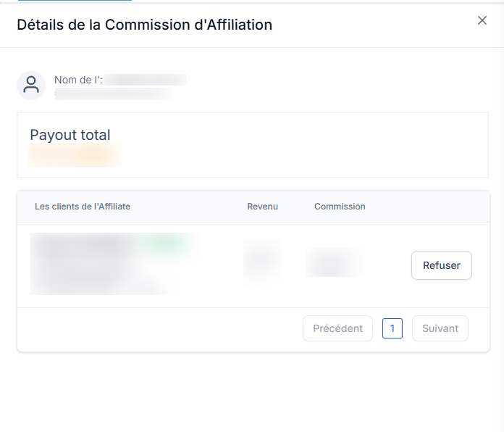The height and width of the screenshot is (432, 504).
Task: Go to the Suivant page
Action: (440, 328)
